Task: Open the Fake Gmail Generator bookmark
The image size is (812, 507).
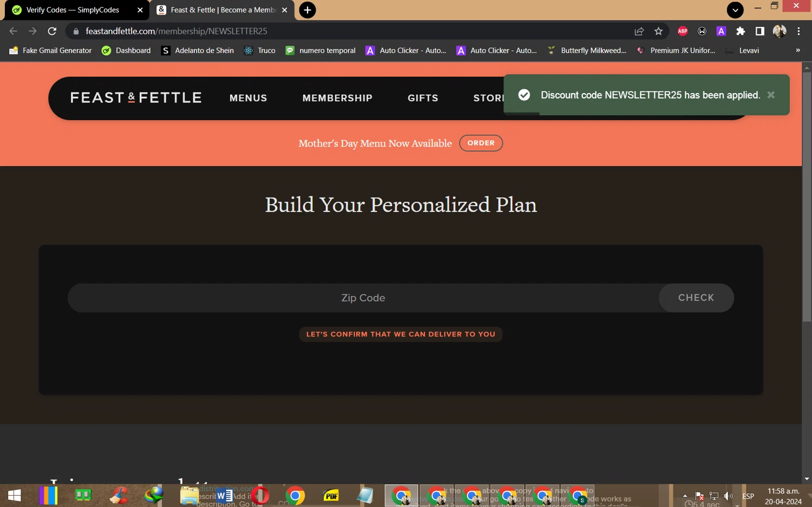Action: (51, 50)
